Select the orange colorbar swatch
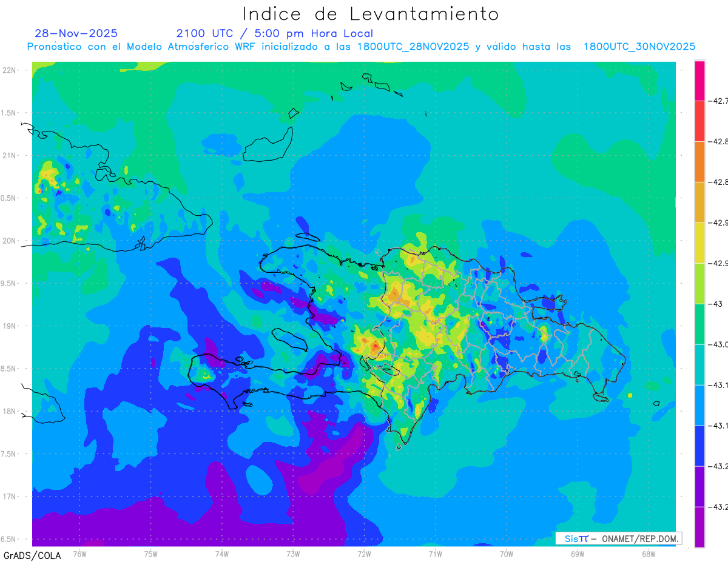 [699, 162]
